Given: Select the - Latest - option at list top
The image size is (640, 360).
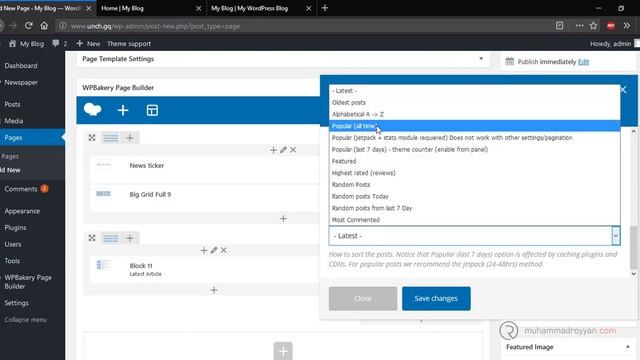Looking at the screenshot, I should pos(474,91).
